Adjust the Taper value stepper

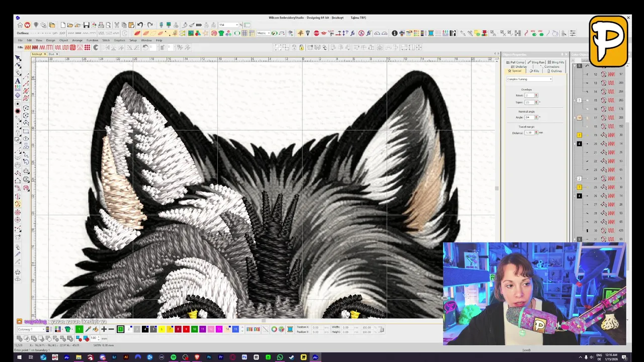click(x=536, y=102)
